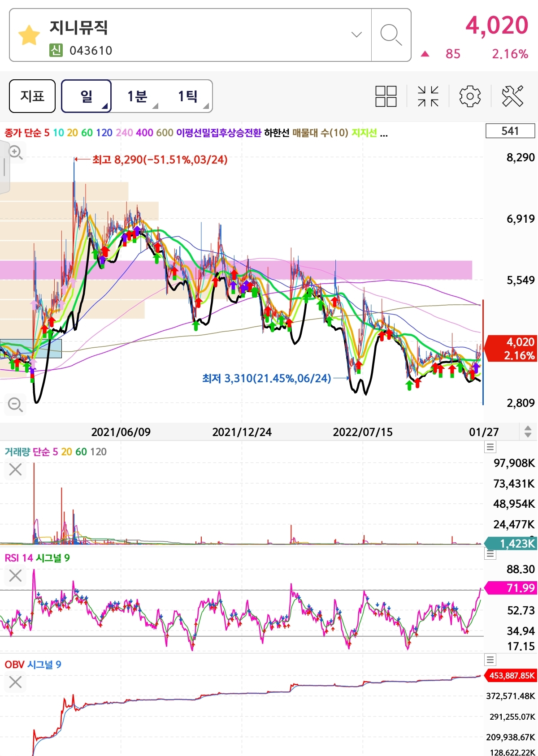Screen dimensions: 538x756
Task: Click the 2022/07/15 date label
Action: coord(363,432)
